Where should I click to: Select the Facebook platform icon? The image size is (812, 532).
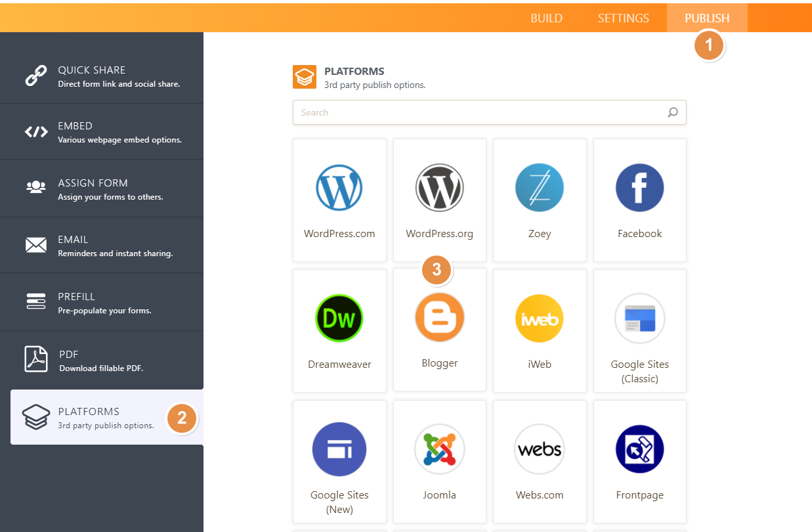[639, 188]
